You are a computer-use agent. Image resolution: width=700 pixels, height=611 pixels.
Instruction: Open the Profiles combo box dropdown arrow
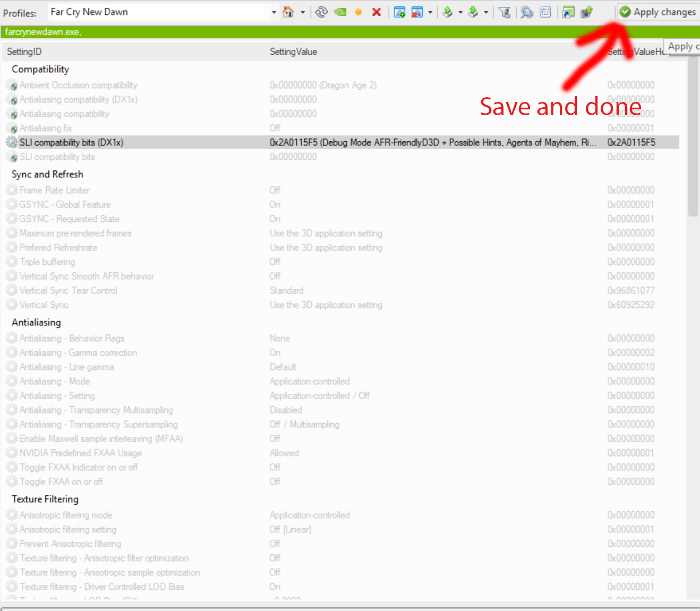coord(274,12)
